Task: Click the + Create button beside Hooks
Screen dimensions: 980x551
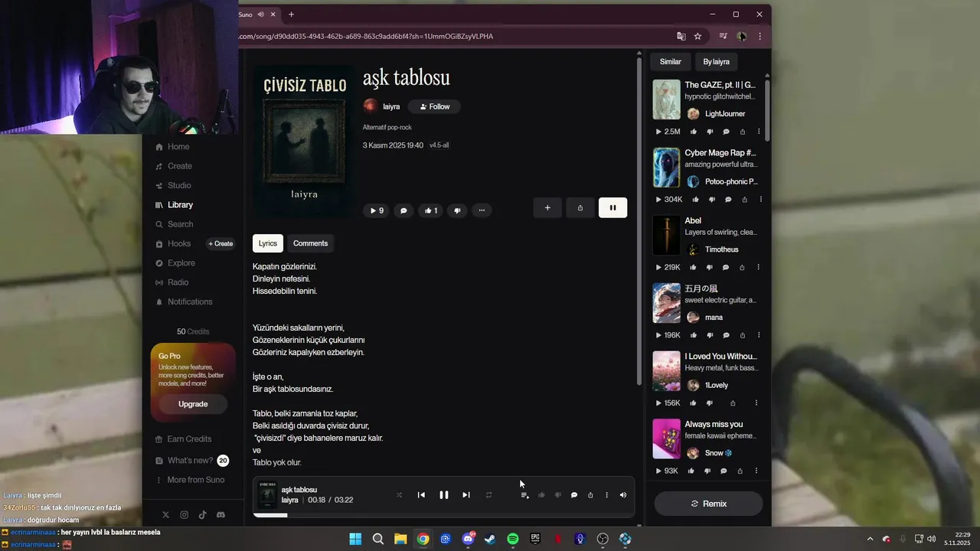Action: [220, 243]
